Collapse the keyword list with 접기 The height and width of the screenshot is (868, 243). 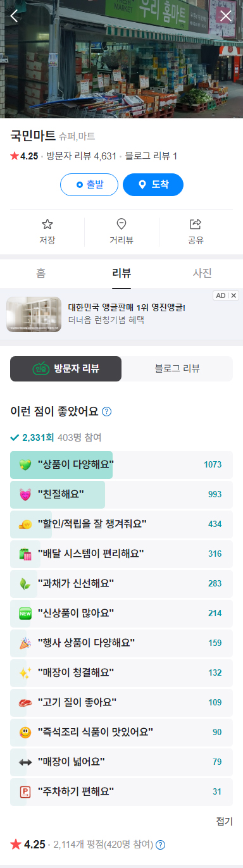click(x=225, y=821)
